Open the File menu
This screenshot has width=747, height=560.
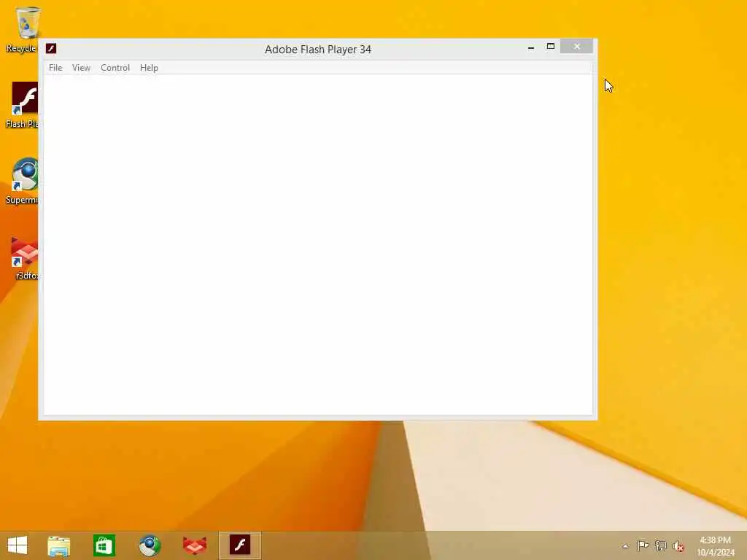tap(55, 68)
